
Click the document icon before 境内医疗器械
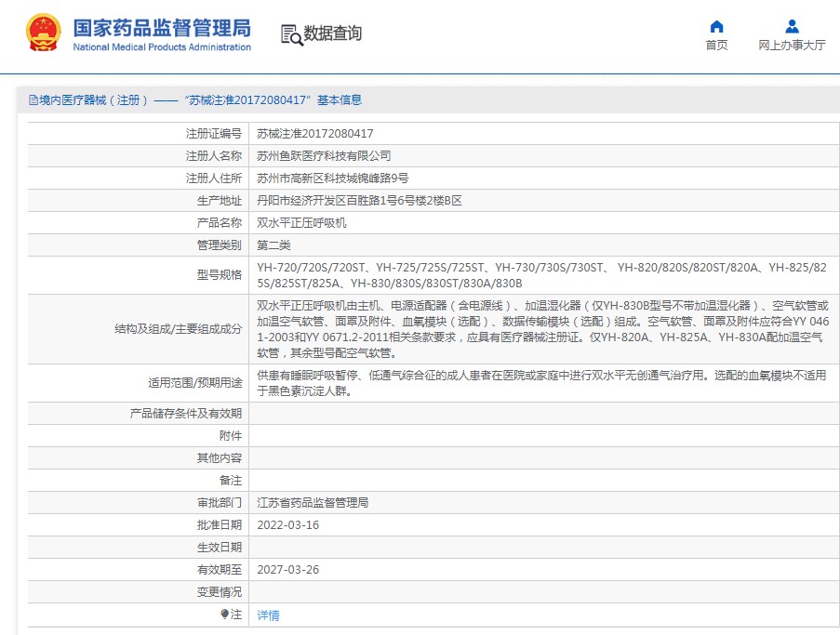click(33, 100)
